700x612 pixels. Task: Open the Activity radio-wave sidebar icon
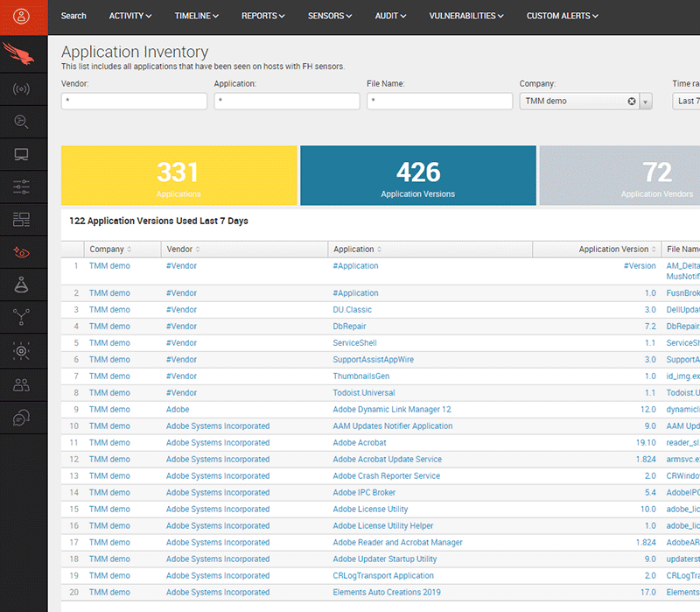(x=21, y=89)
